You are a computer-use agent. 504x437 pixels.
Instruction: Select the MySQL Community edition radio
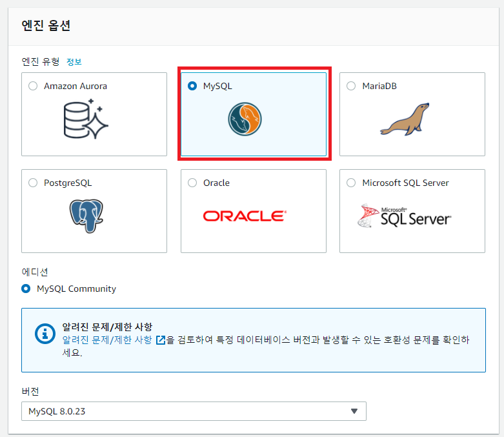point(26,289)
